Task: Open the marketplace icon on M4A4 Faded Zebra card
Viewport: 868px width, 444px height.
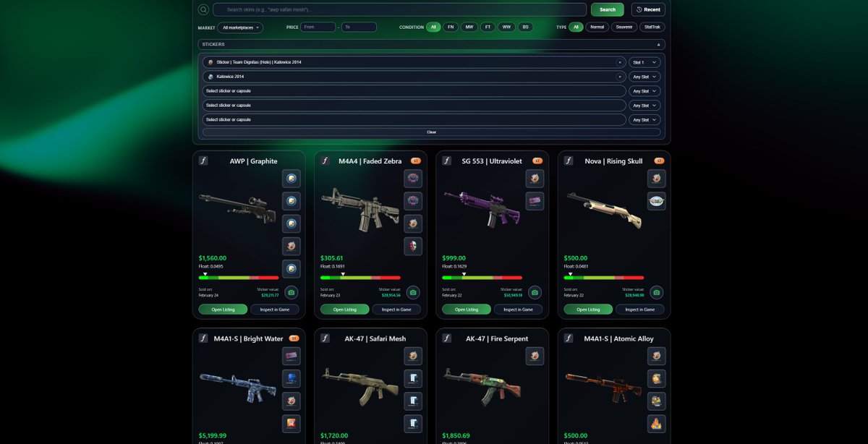Action: coord(325,161)
